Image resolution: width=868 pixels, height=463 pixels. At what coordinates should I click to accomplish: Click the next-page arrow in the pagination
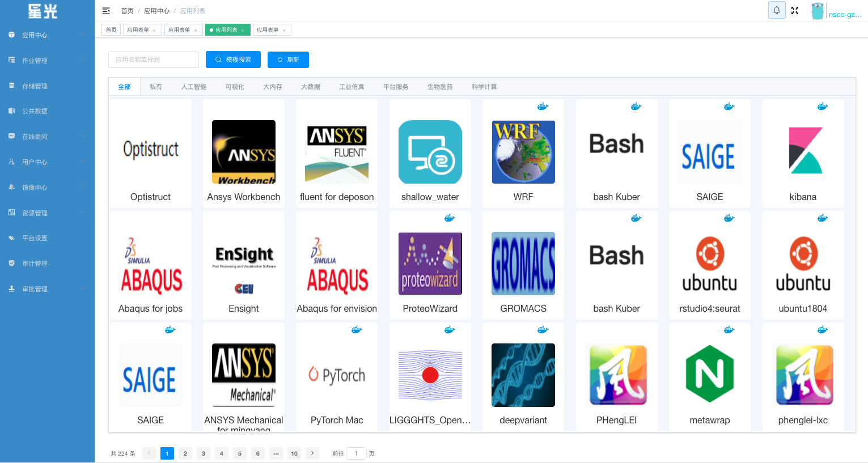(x=312, y=453)
